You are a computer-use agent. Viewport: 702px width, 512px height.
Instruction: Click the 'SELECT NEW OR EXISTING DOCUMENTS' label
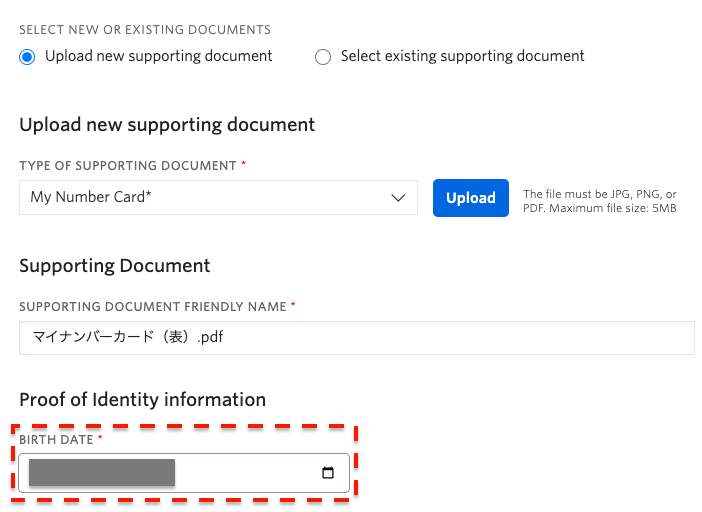click(145, 30)
